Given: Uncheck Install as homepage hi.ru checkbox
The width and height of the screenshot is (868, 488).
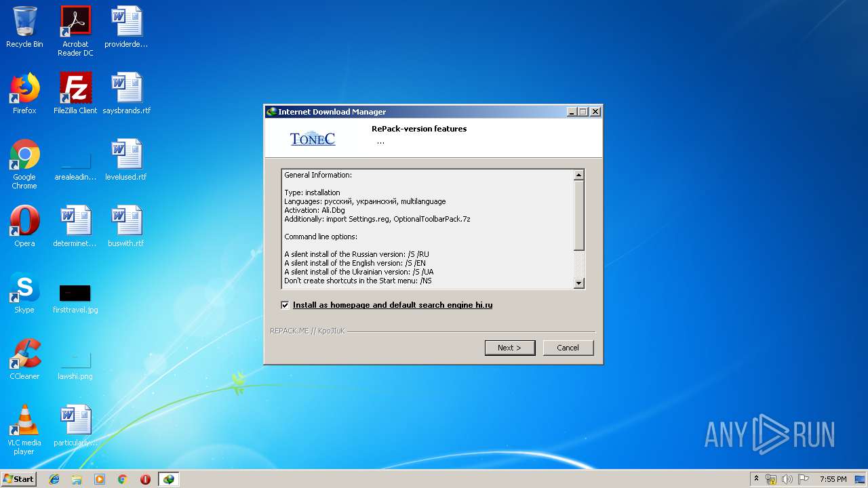Looking at the screenshot, I should [x=285, y=305].
